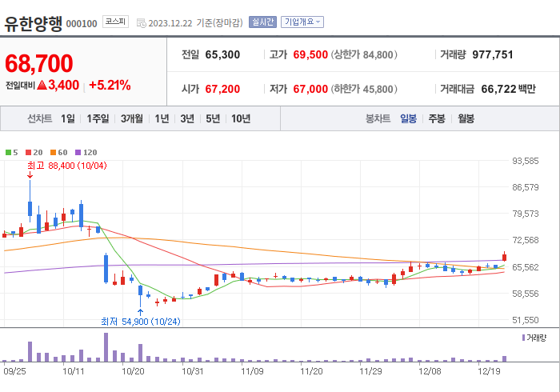
Task: Click the 10/31 date axis label
Action: pyautogui.click(x=193, y=371)
